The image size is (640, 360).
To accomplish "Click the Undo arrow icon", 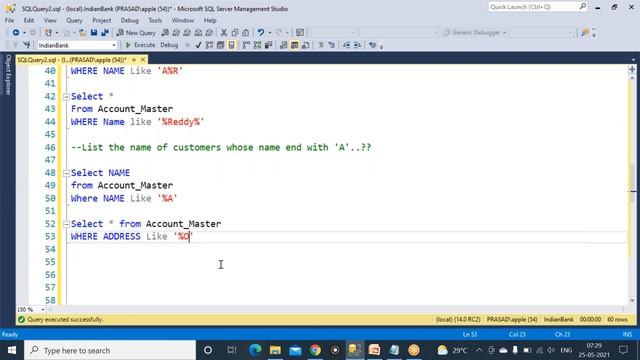I will (260, 33).
